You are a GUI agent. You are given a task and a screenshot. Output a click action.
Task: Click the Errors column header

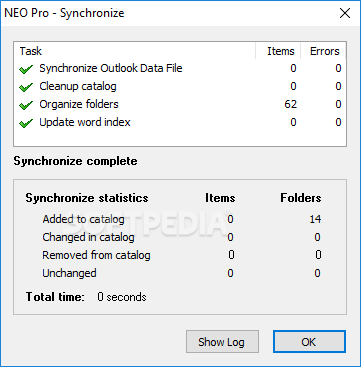tap(323, 51)
